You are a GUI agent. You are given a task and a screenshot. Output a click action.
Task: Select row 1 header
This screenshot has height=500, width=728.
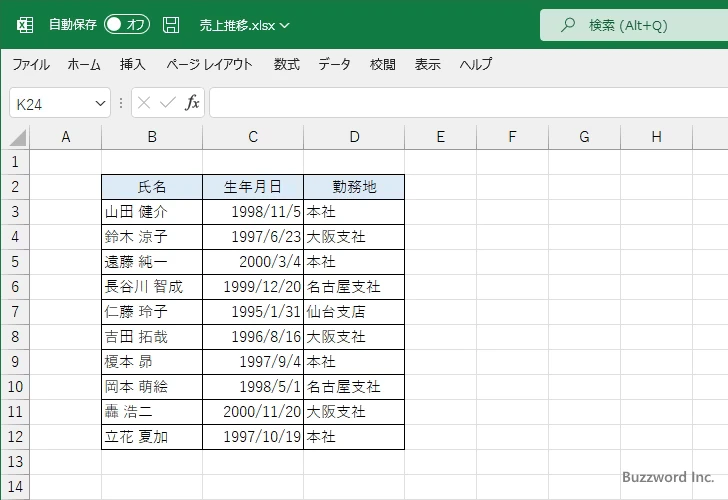coord(15,162)
